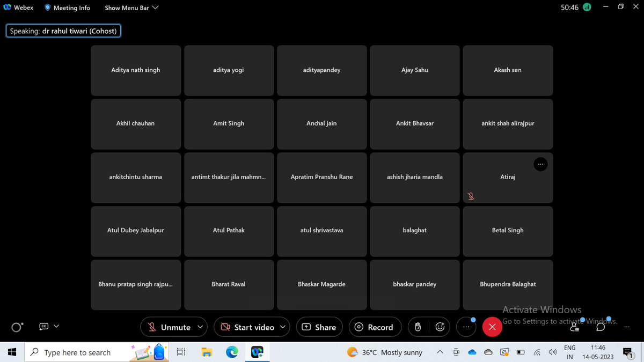Open audio options arrow beside Unmute
Image resolution: width=644 pixels, height=362 pixels.
pyautogui.click(x=201, y=327)
